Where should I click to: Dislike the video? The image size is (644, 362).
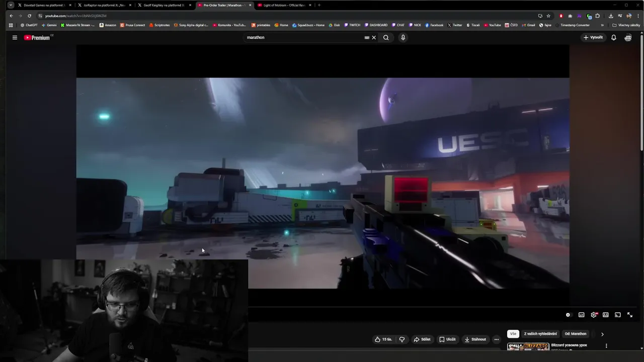pos(402,339)
